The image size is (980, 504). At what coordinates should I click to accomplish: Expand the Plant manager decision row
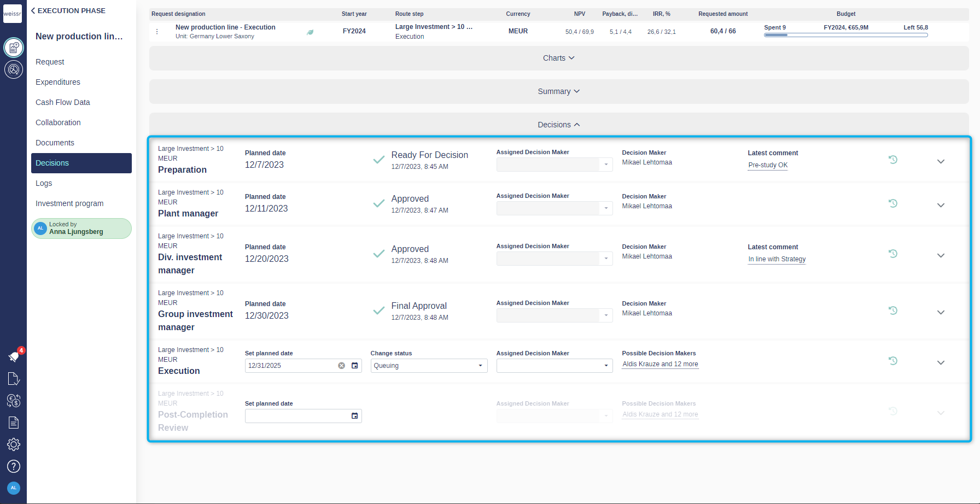[941, 206]
